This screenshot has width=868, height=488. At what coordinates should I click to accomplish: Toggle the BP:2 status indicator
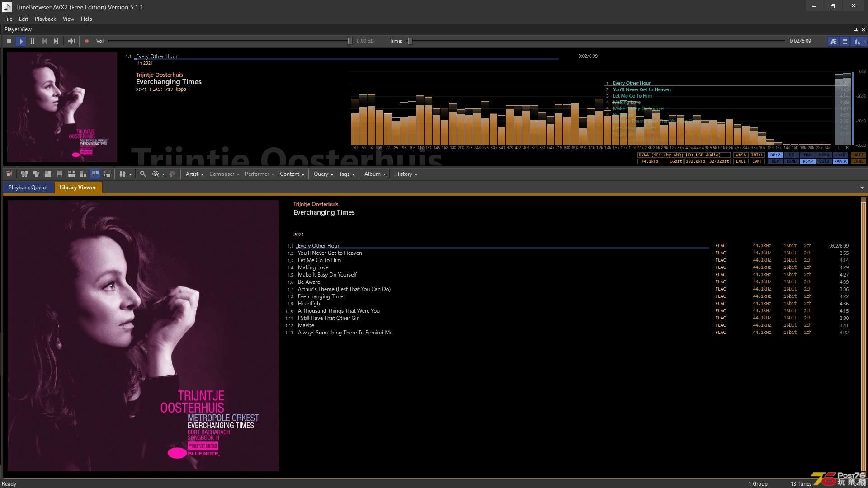[x=775, y=155]
